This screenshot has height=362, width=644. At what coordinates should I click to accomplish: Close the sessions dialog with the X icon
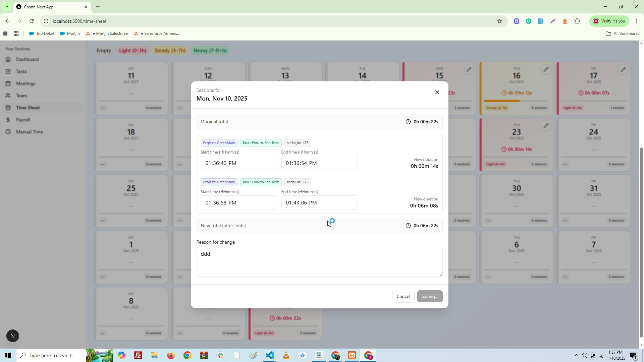(437, 92)
